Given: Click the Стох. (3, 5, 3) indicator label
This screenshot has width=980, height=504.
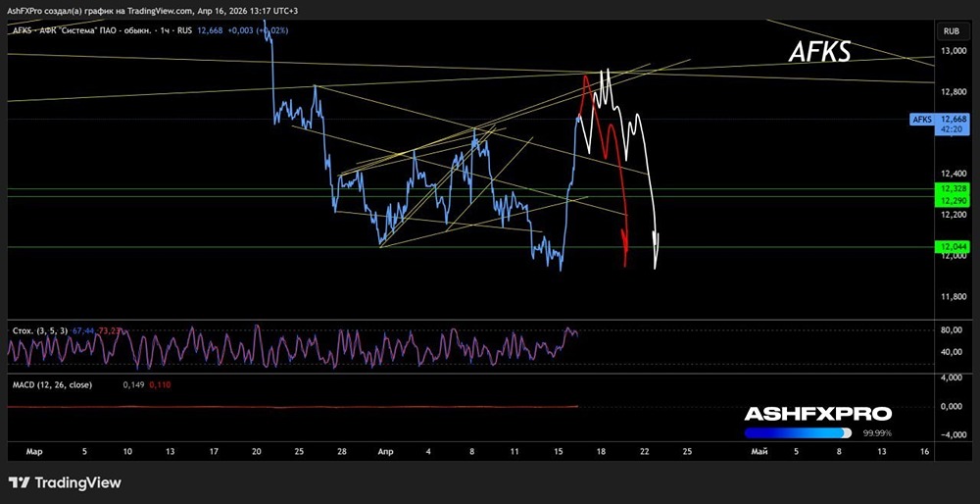Looking at the screenshot, I should pyautogui.click(x=40, y=330).
